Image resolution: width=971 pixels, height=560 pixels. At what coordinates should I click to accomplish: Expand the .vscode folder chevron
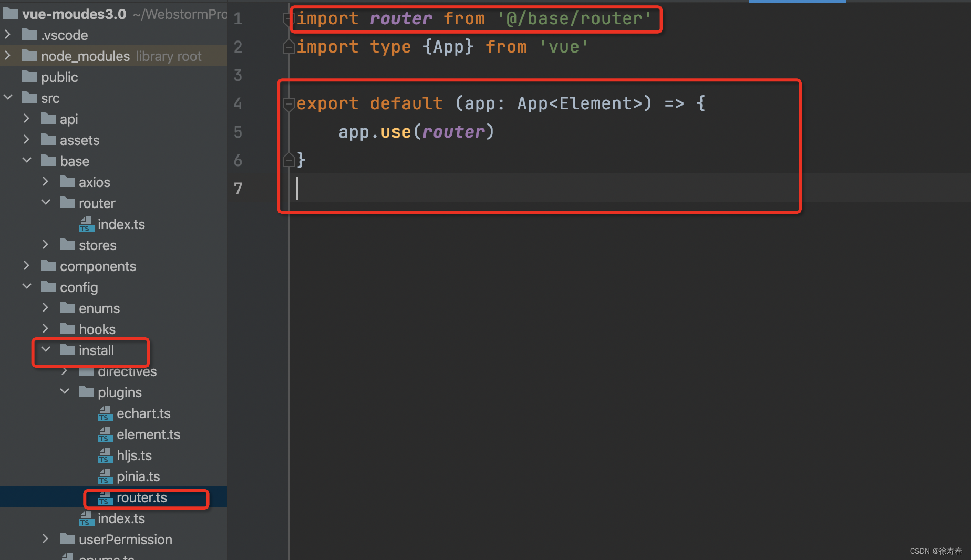coord(8,35)
